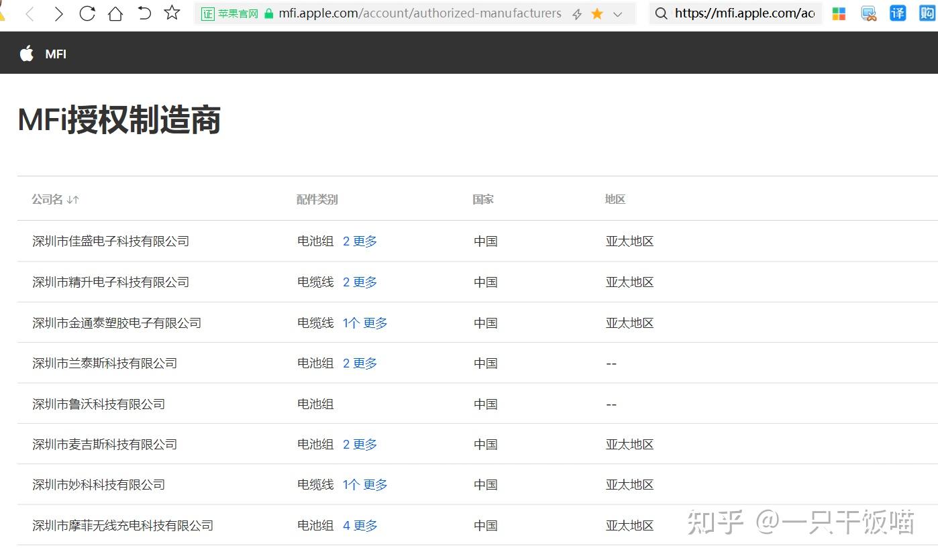The height and width of the screenshot is (560, 938).
Task: Click the 公司名 column header
Action: 47,199
